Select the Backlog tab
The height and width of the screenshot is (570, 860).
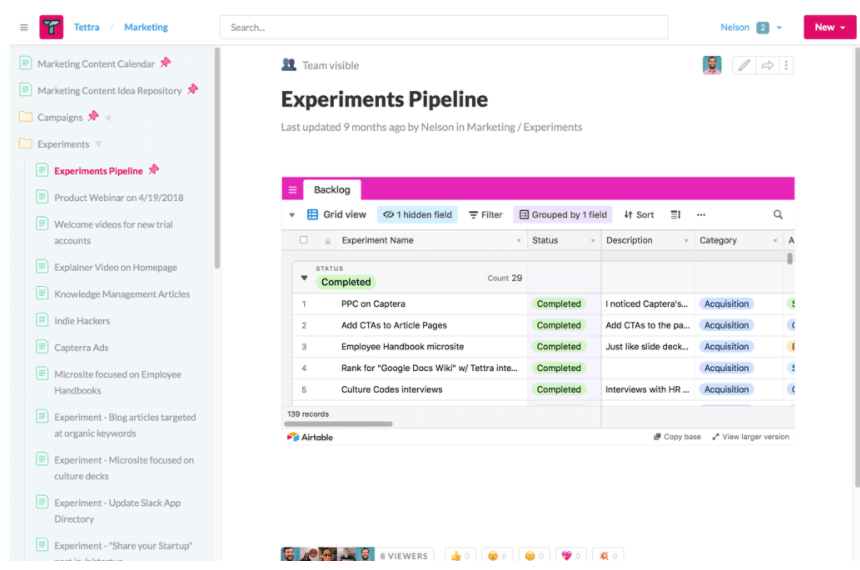tap(332, 190)
